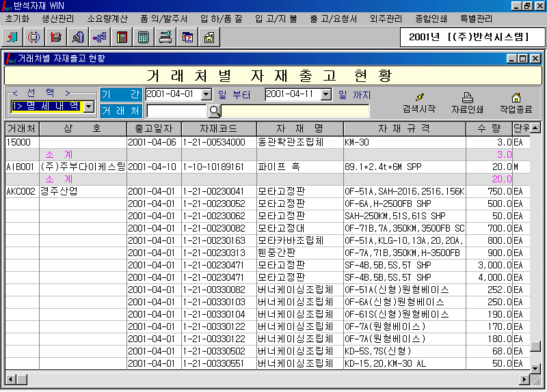Open the 종합인쇄 menu

click(432, 18)
